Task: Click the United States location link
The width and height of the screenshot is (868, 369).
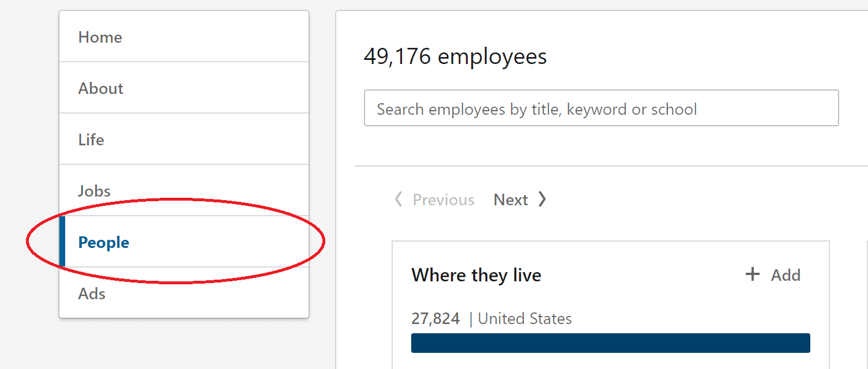Action: pos(525,318)
